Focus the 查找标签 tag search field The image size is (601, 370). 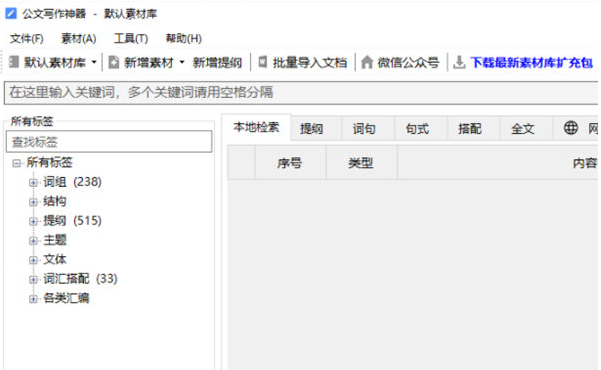tap(109, 141)
